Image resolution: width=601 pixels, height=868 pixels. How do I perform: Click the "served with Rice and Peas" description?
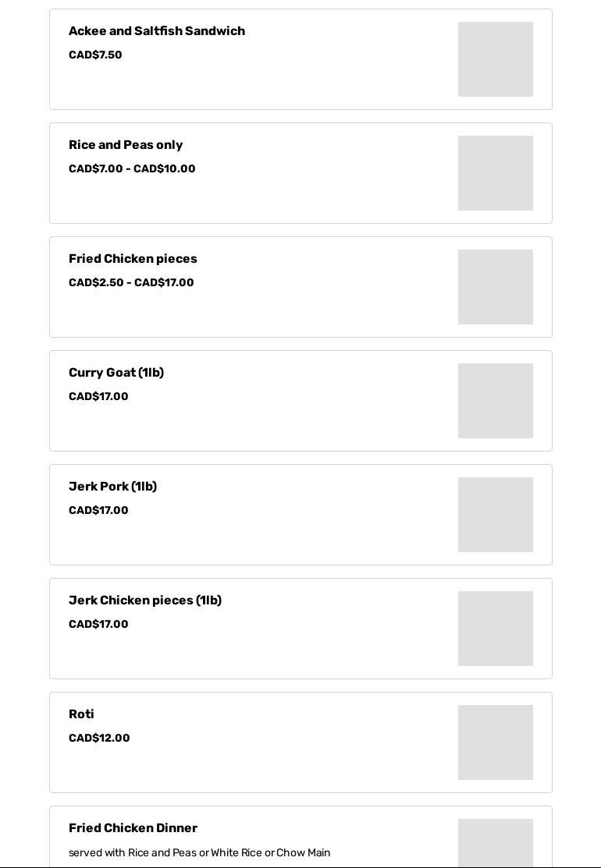(x=199, y=853)
